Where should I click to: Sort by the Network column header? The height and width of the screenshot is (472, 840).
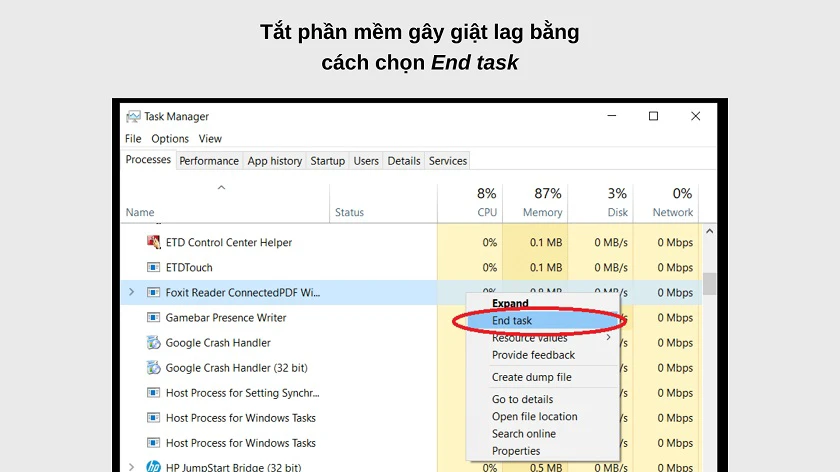point(666,203)
